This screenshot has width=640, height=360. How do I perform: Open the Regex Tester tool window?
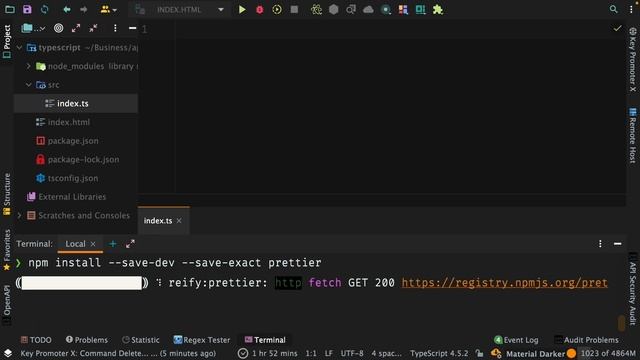(x=202, y=340)
